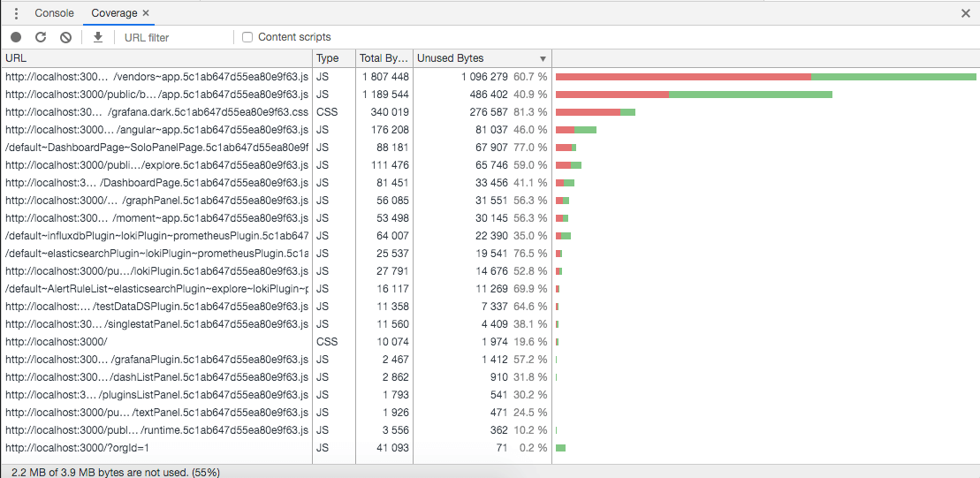Switch to the Console tab
The height and width of the screenshot is (478, 980).
point(54,13)
